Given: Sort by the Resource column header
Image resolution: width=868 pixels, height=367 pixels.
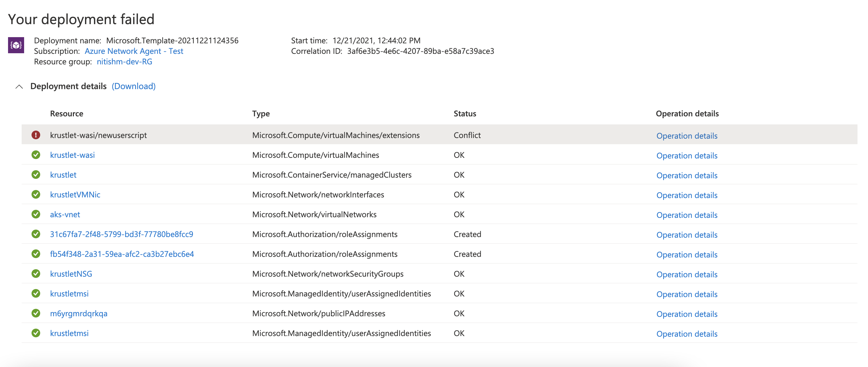Looking at the screenshot, I should (x=66, y=114).
